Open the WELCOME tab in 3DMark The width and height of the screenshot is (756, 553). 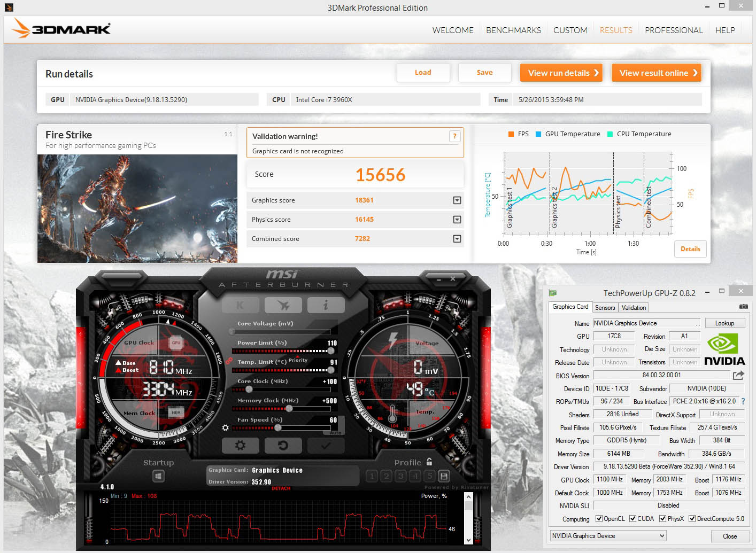(x=453, y=30)
